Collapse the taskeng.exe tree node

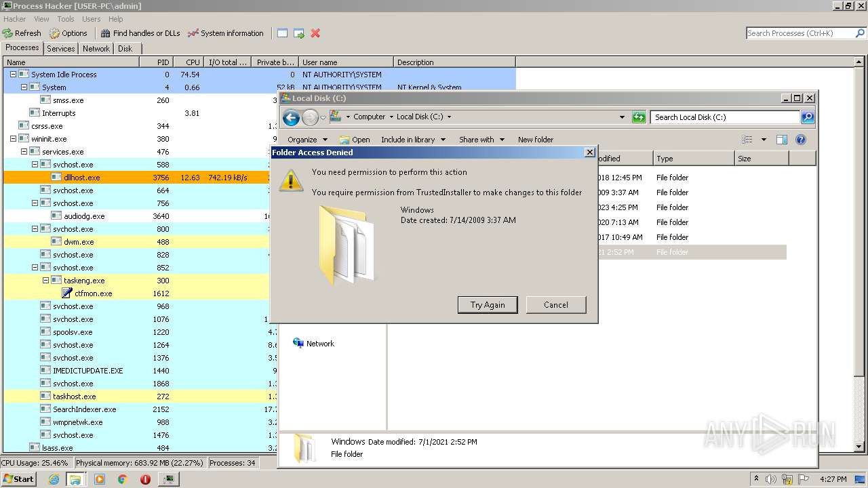(45, 281)
